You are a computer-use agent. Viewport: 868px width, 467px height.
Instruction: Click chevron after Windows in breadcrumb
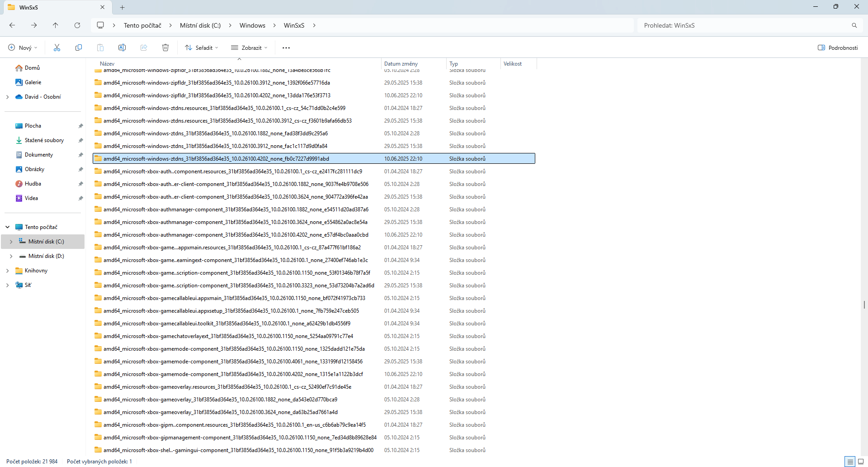274,25
